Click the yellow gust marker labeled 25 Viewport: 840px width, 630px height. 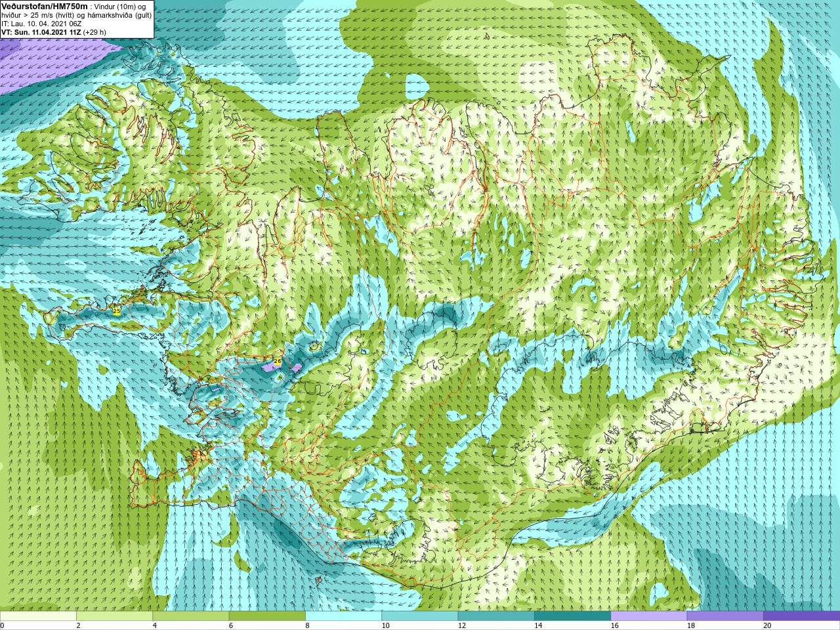[x=117, y=311]
